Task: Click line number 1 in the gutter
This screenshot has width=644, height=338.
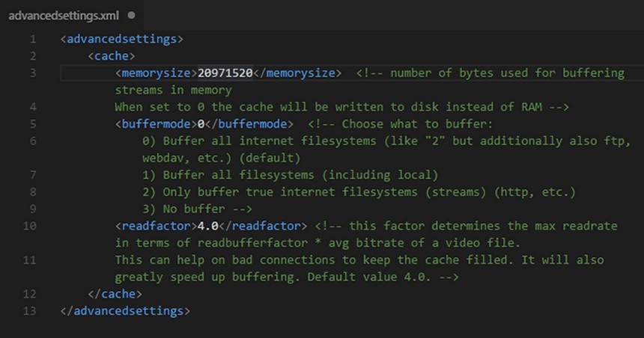Action: [x=32, y=39]
